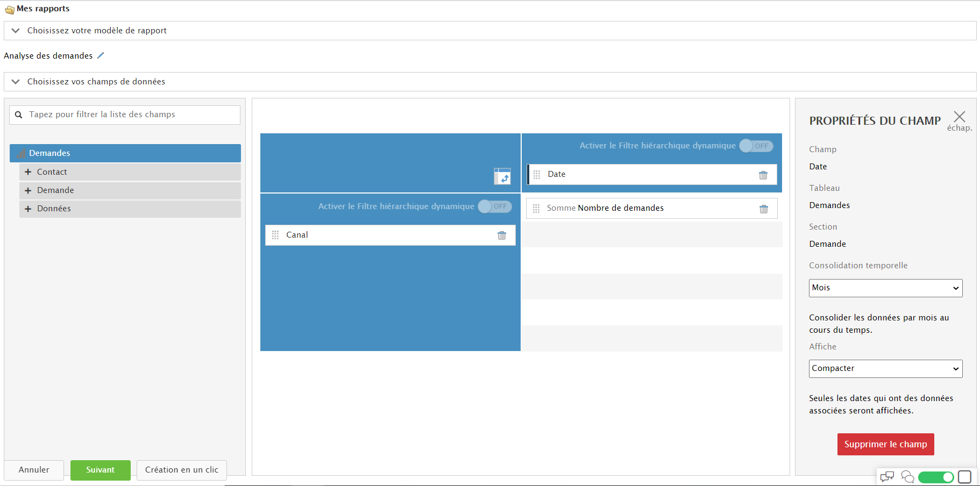This screenshot has height=486, width=980.
Task: Expand the Données node in the field tree
Action: point(28,209)
